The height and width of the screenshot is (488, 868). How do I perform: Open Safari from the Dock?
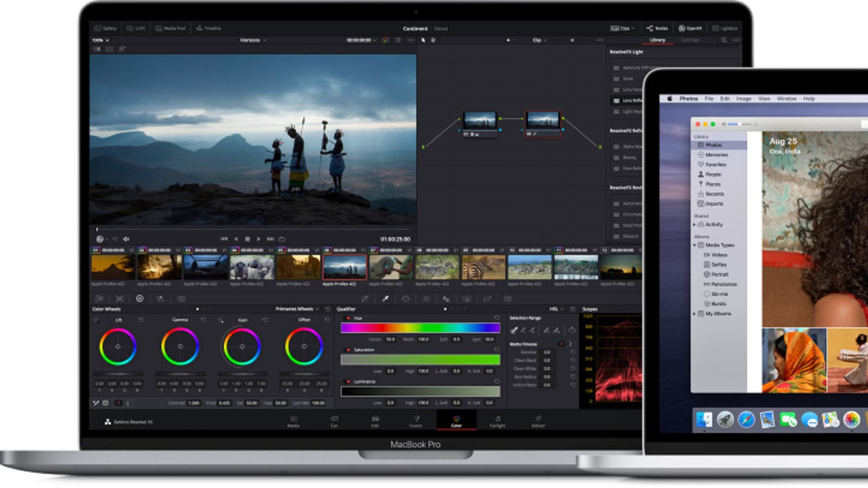click(746, 420)
